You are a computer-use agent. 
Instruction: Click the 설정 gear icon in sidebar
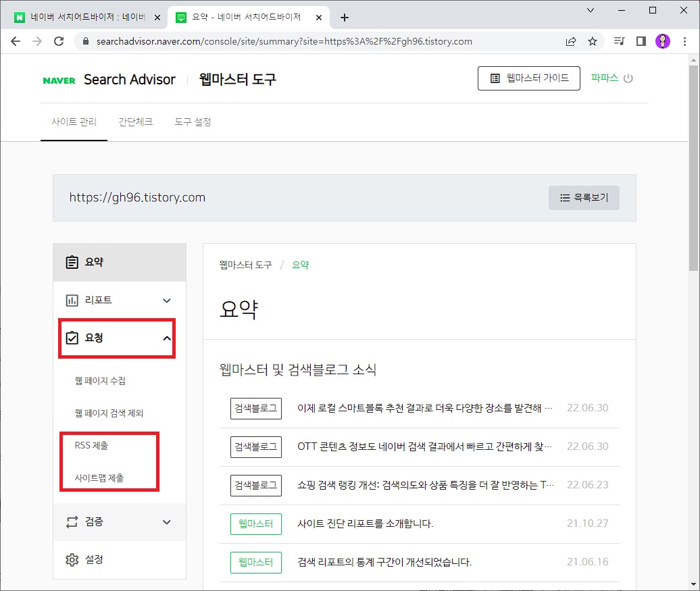pyautogui.click(x=72, y=560)
